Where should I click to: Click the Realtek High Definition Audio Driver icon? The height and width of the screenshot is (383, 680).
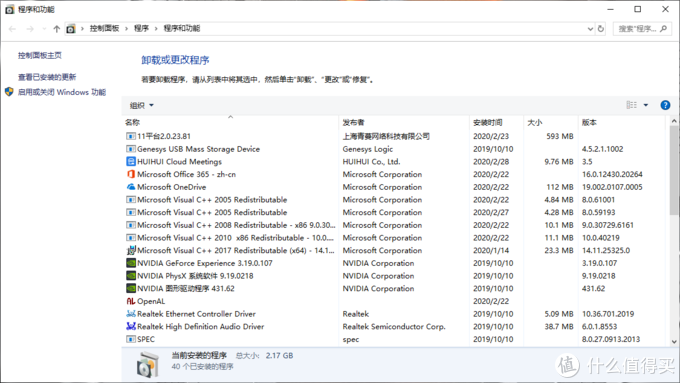[x=131, y=326]
